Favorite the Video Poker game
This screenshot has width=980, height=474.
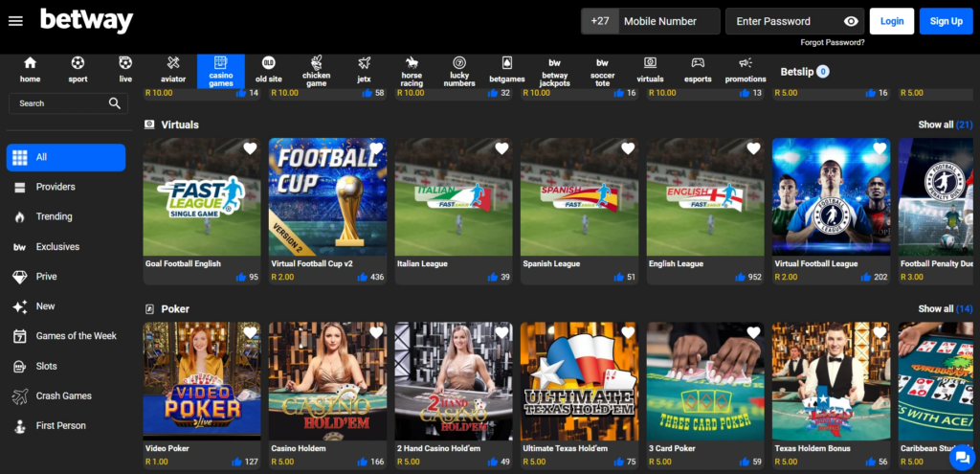click(x=250, y=333)
